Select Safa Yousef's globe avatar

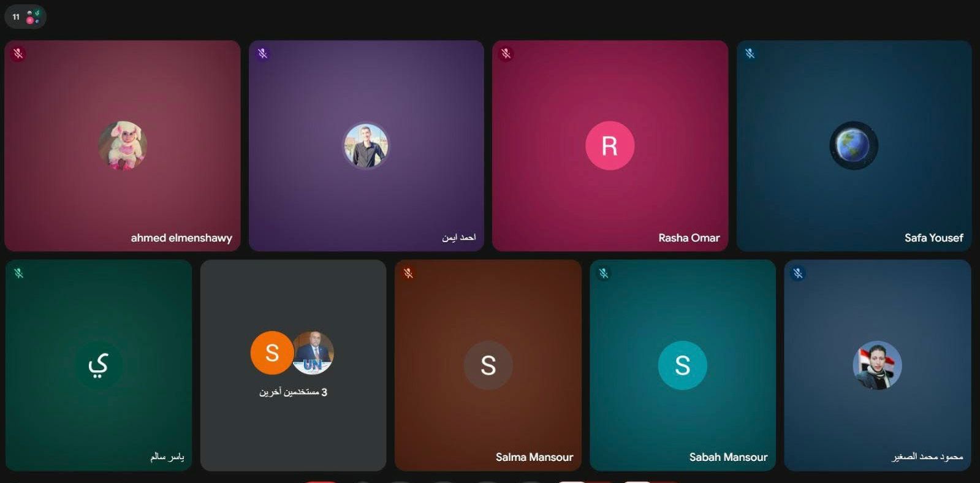(854, 146)
